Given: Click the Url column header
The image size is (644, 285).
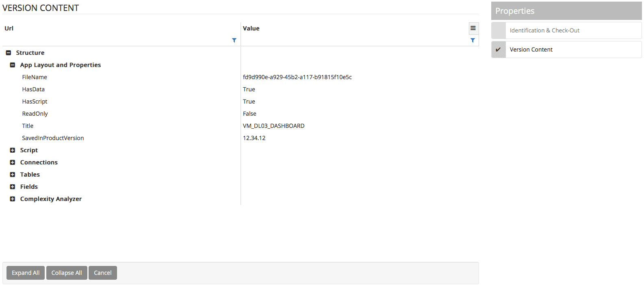Looking at the screenshot, I should coord(9,28).
